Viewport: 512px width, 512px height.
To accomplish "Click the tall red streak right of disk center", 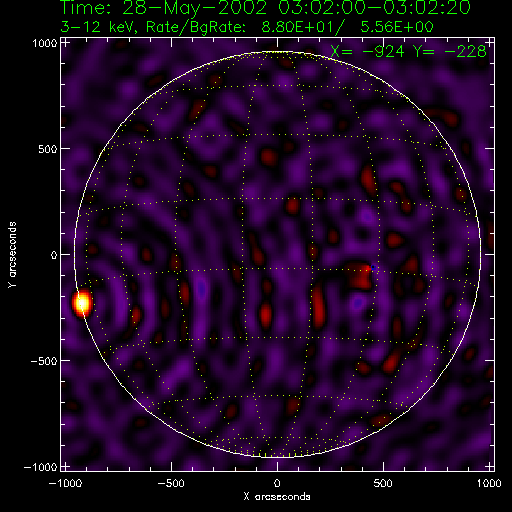I will [319, 307].
